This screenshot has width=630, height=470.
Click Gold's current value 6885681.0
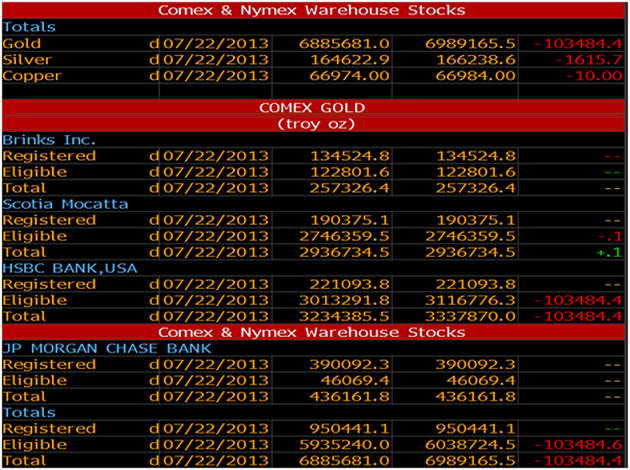pos(344,43)
